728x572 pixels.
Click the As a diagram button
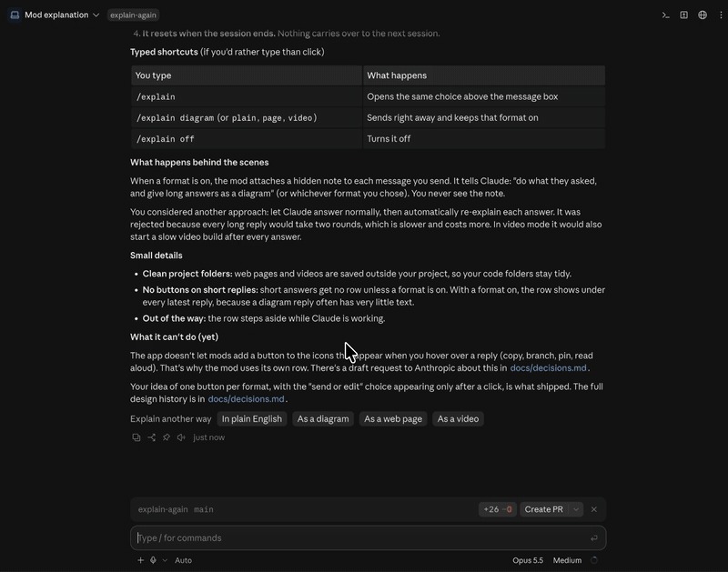coord(323,419)
